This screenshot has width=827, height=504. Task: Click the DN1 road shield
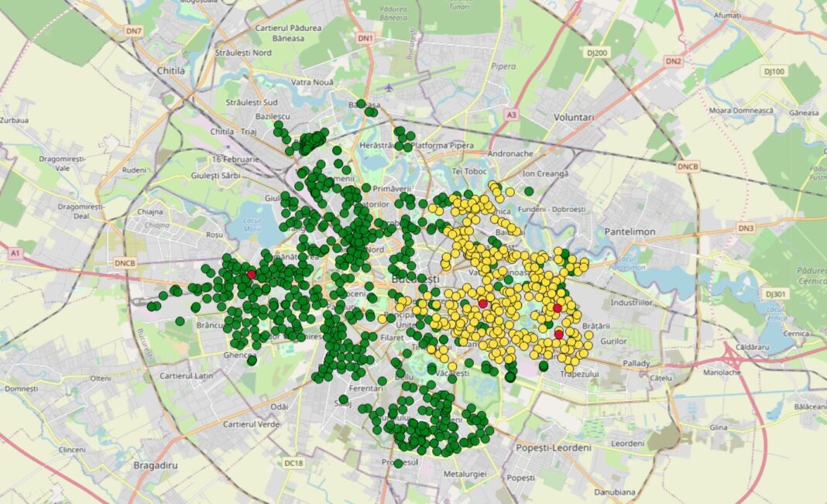click(365, 38)
